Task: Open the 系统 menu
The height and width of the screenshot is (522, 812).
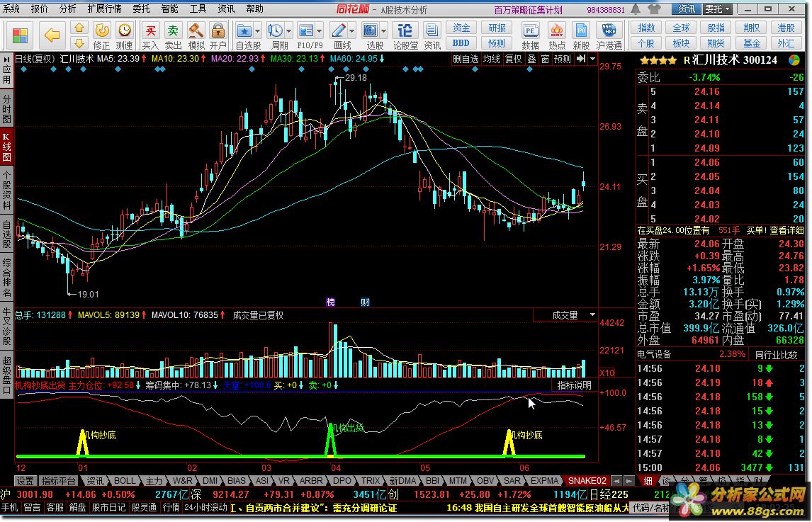Action: click(x=11, y=8)
